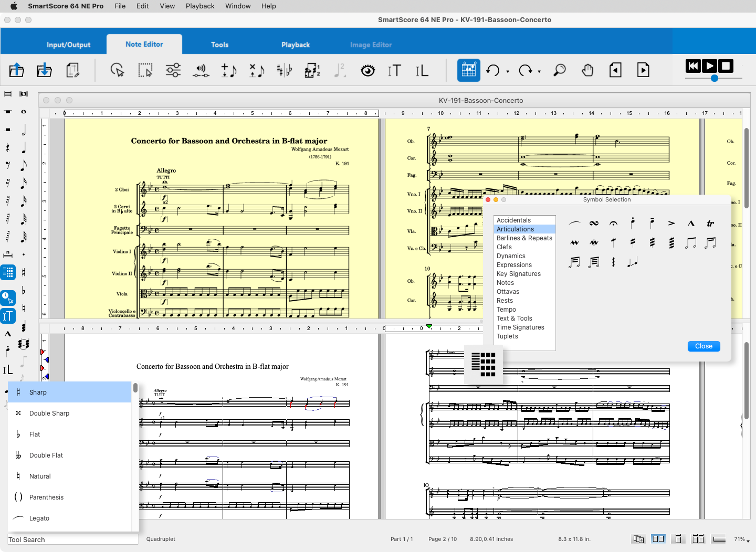Pick the flat symbol in left palette
This screenshot has width=756, height=552.
pos(24,291)
